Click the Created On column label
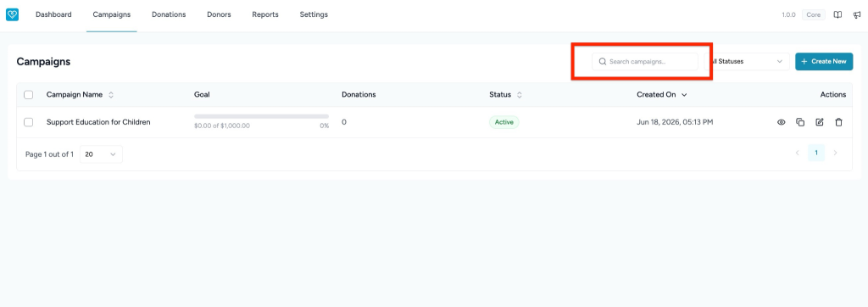This screenshot has height=307, width=868. 656,95
